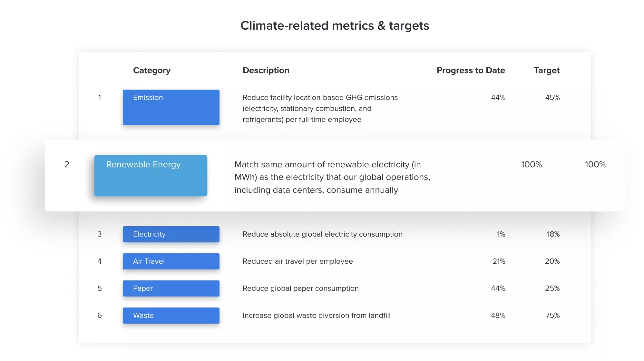644x361 pixels.
Task: Click the Target column header
Action: pyautogui.click(x=546, y=70)
